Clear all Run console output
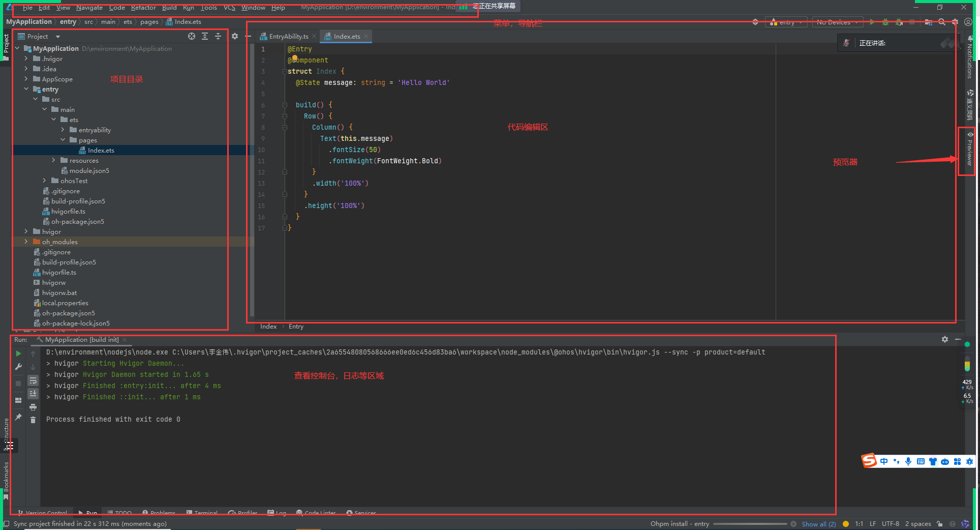980x530 pixels. [33, 420]
